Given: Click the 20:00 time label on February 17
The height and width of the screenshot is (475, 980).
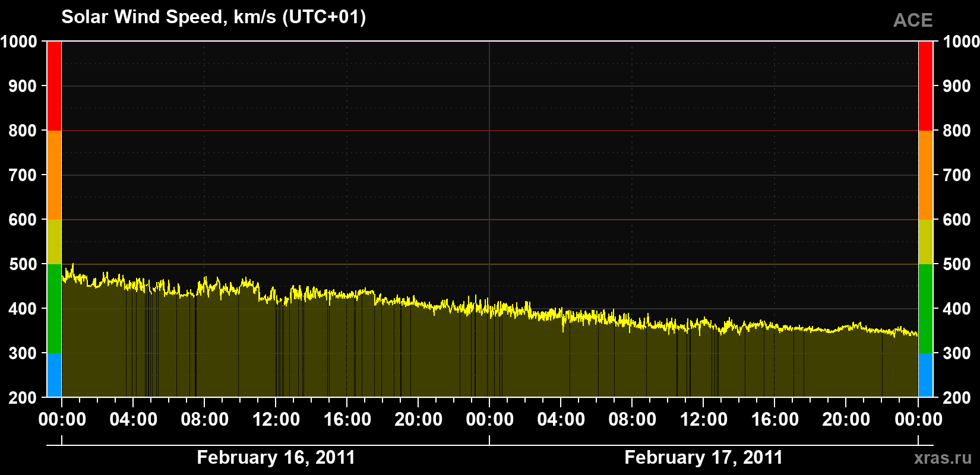Looking at the screenshot, I should click(846, 419).
